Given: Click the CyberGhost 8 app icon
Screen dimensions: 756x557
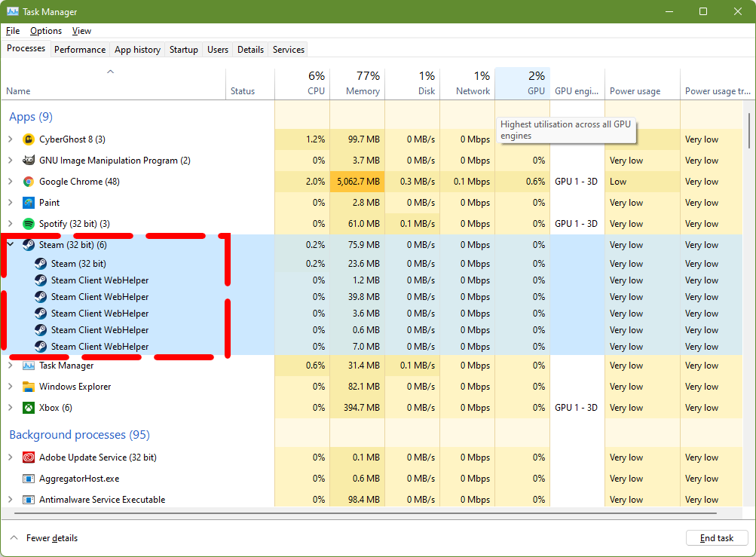Looking at the screenshot, I should pos(29,139).
